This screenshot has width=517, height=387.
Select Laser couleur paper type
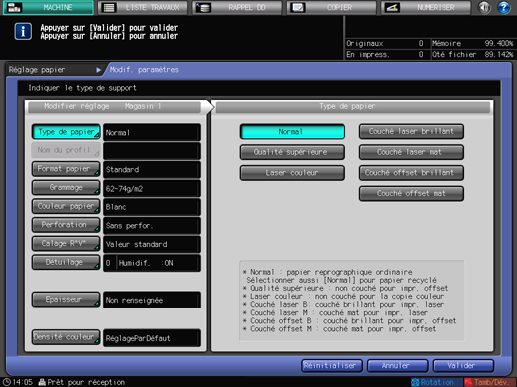[292, 173]
